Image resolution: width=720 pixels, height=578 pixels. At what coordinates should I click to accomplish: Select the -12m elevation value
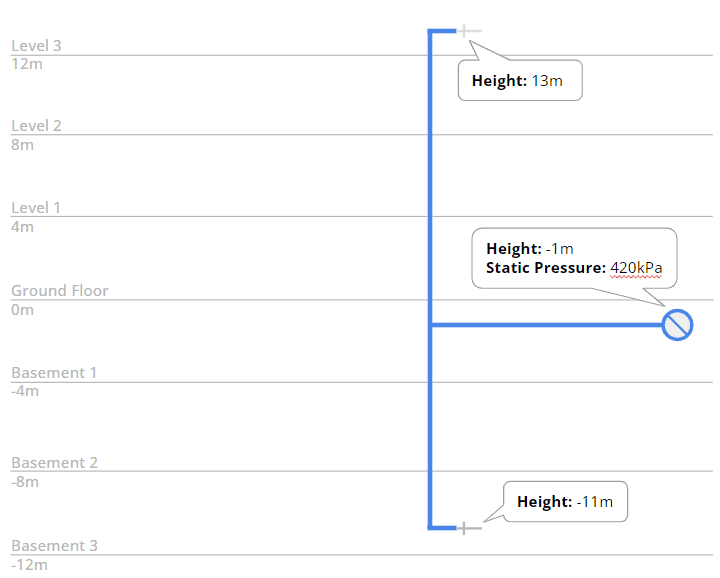29,565
